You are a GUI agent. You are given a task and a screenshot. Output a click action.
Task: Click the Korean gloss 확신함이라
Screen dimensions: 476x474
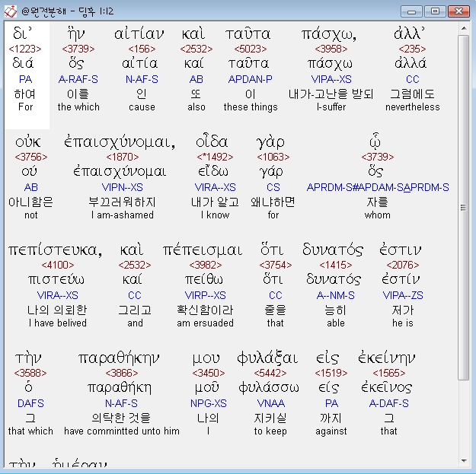click(x=205, y=310)
